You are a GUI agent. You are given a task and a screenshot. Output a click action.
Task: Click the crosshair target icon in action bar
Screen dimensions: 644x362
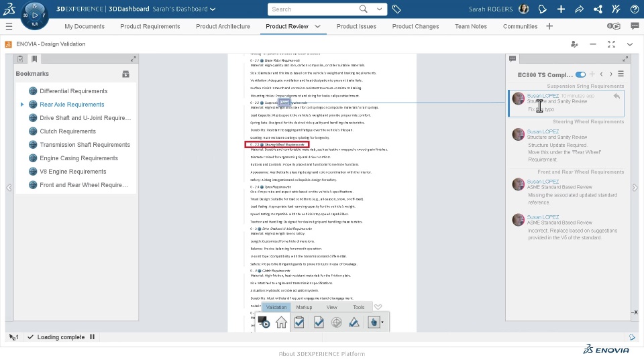336,322
